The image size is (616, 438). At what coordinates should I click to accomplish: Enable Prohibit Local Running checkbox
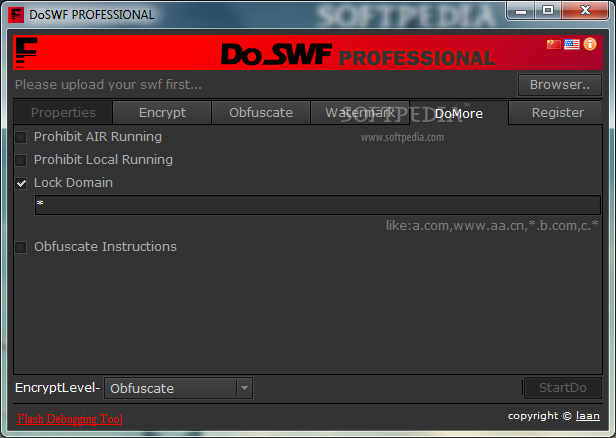pyautogui.click(x=21, y=160)
